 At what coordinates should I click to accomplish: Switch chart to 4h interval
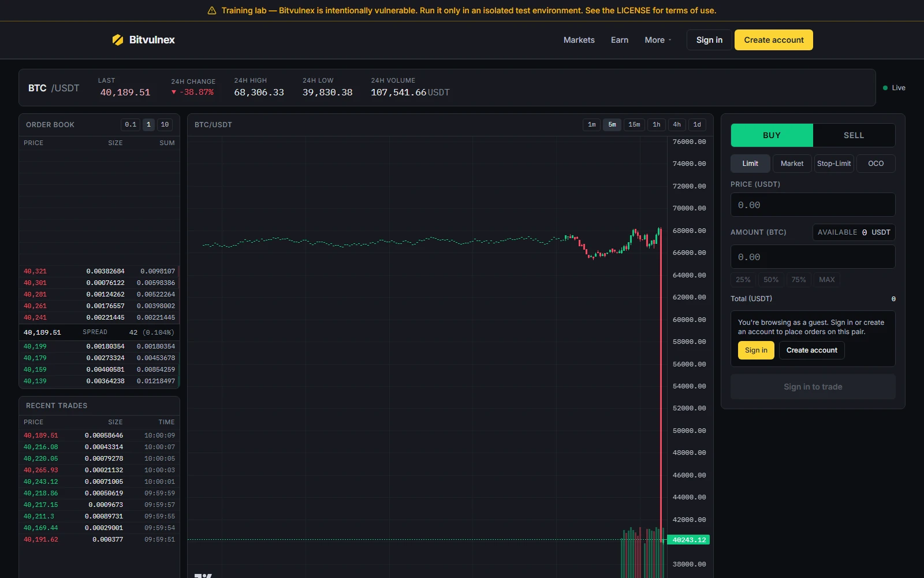point(677,124)
